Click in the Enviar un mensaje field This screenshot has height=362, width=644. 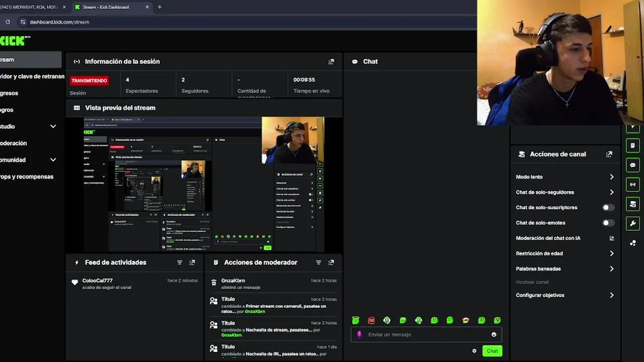click(426, 334)
